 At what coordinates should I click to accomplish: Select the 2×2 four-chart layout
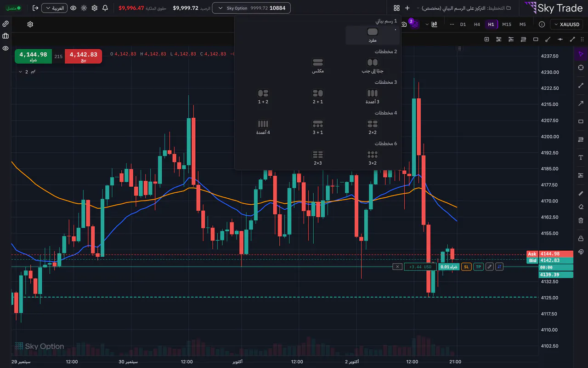[x=373, y=127]
